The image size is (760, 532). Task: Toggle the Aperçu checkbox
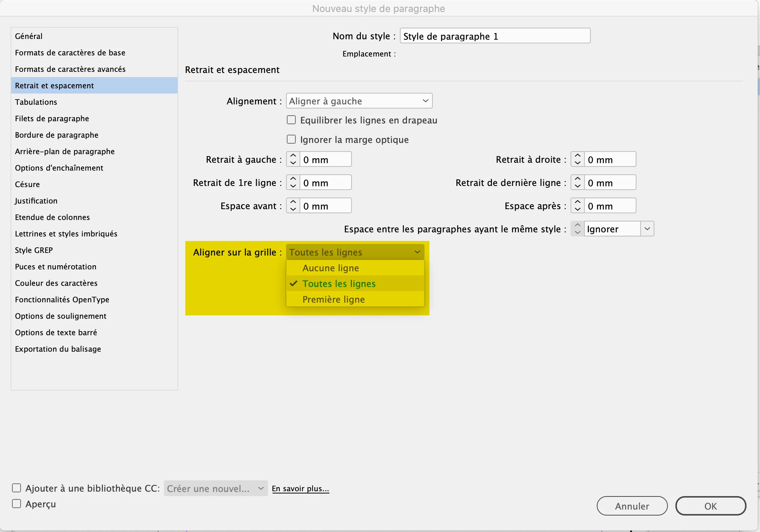[16, 504]
